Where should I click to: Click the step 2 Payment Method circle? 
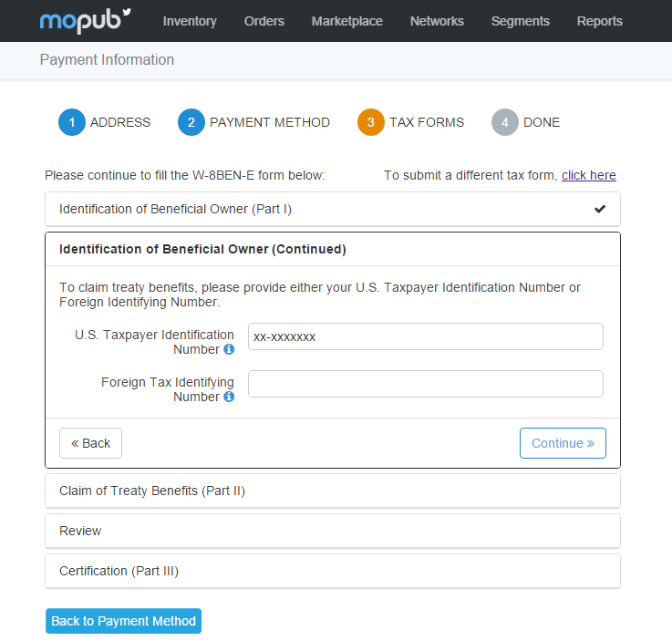pos(191,122)
